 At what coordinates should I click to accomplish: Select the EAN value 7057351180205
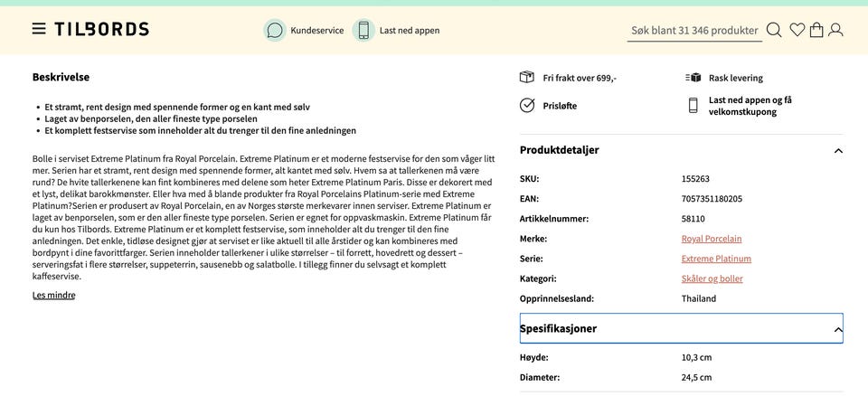[712, 199]
